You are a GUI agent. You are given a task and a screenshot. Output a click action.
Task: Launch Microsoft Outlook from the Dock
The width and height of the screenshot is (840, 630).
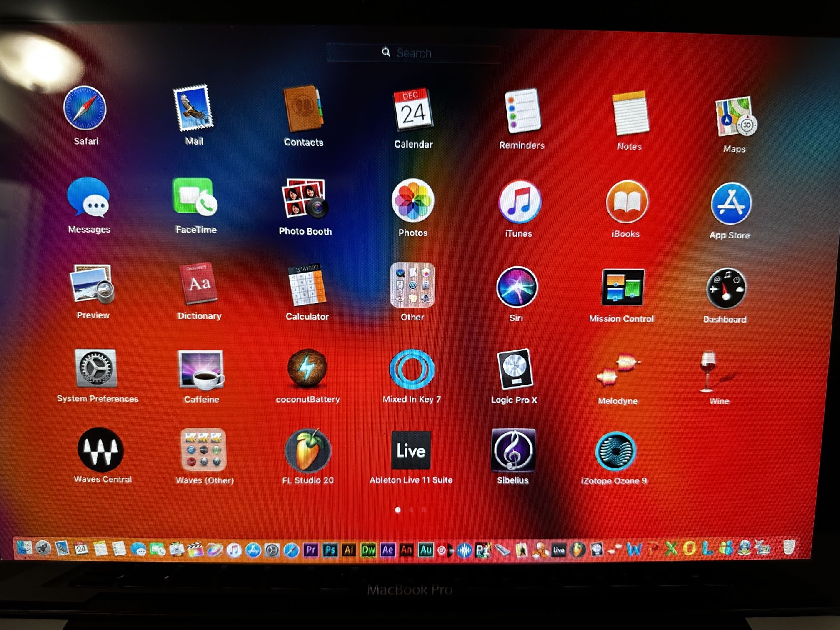pyautogui.click(x=690, y=549)
